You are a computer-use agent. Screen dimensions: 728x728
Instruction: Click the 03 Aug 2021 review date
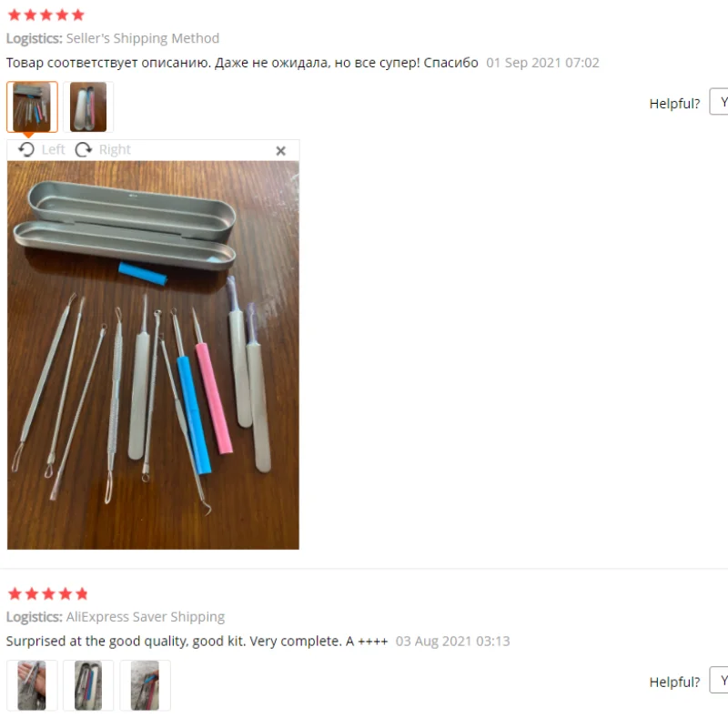tap(452, 642)
